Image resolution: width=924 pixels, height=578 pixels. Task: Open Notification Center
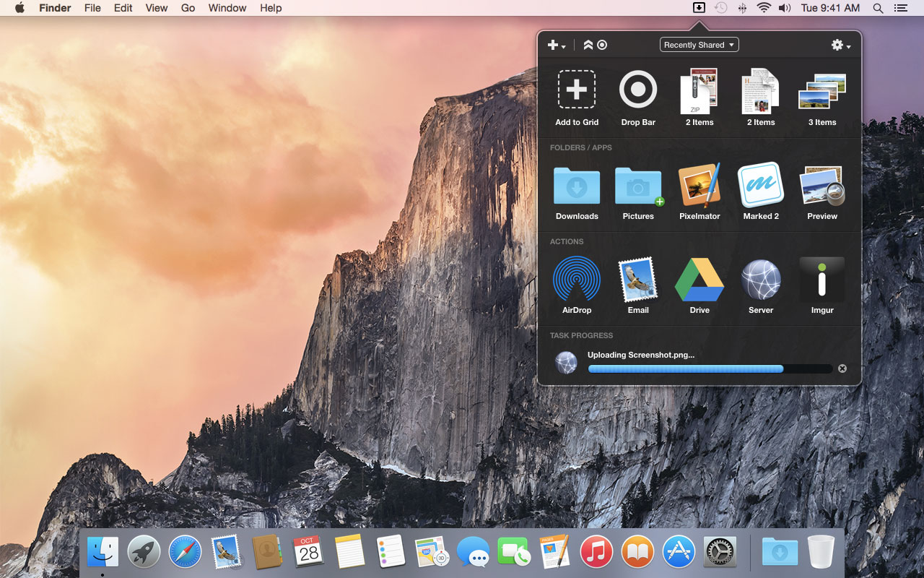[x=900, y=8]
